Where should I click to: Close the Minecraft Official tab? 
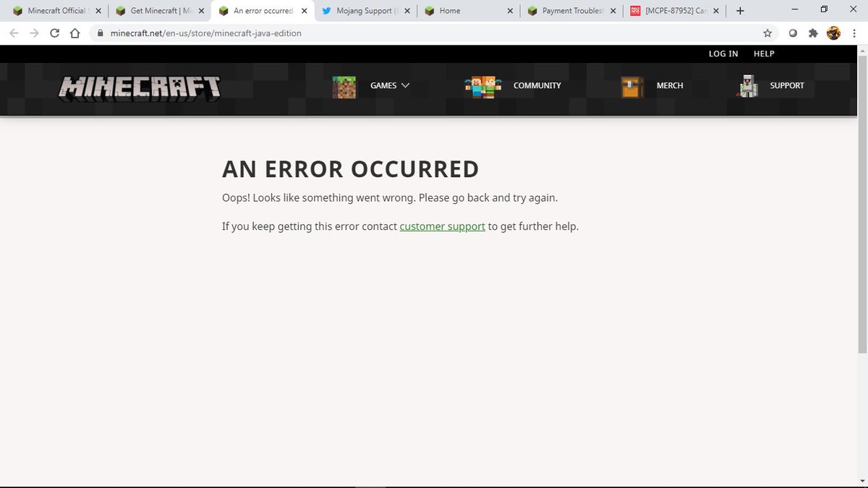98,11
